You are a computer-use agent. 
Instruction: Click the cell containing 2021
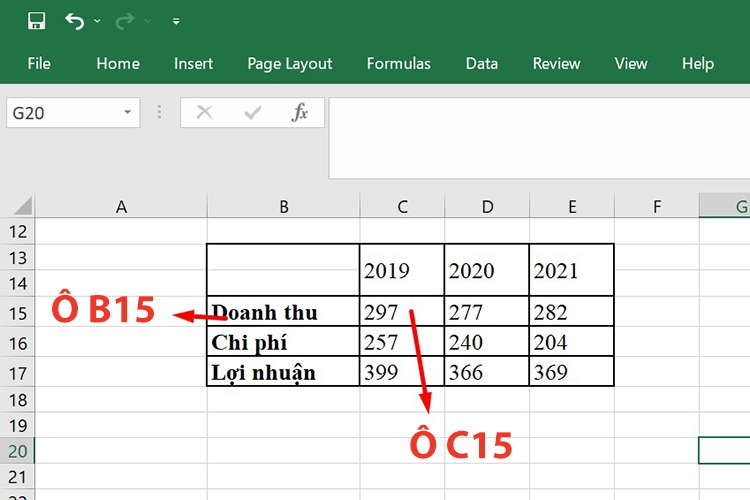coord(572,270)
